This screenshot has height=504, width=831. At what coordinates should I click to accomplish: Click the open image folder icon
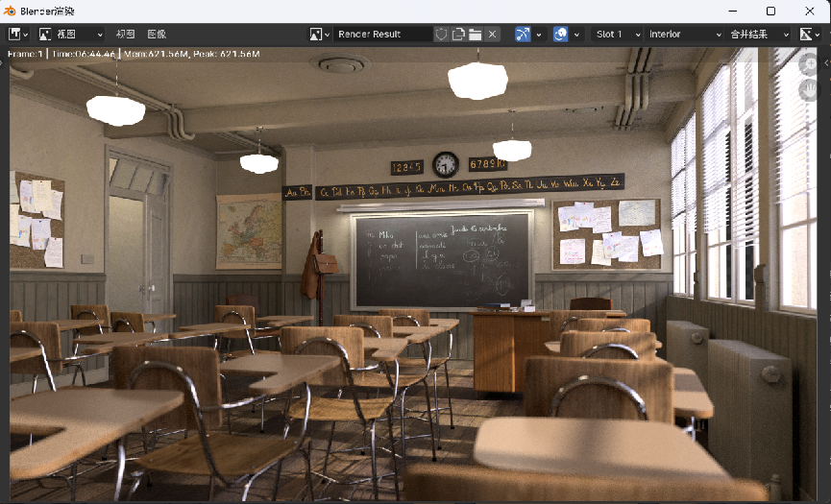point(475,34)
